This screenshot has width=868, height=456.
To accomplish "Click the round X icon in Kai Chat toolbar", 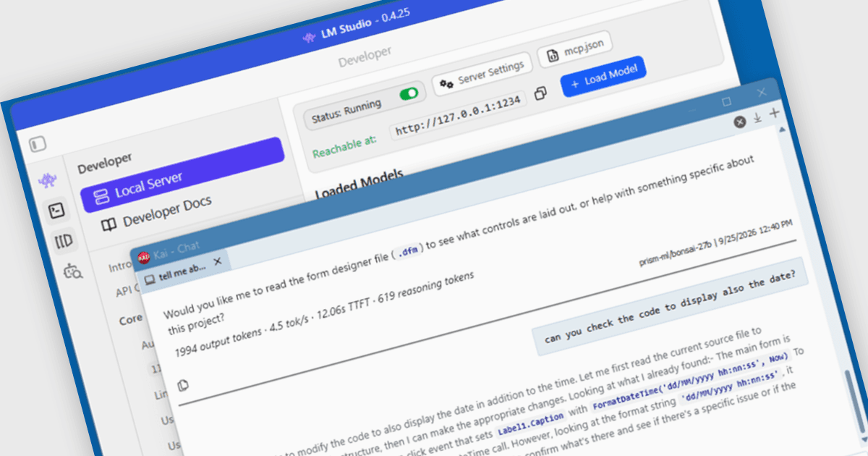I will tap(740, 122).
